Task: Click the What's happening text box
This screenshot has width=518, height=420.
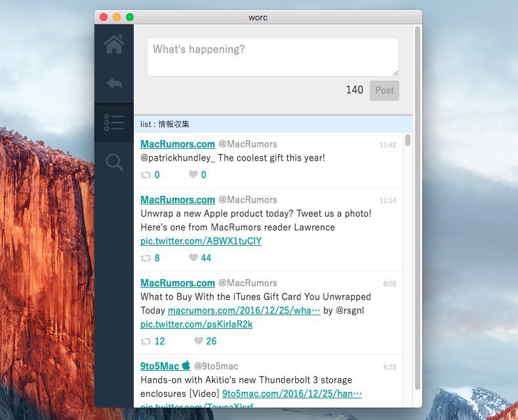Action: pyautogui.click(x=273, y=57)
